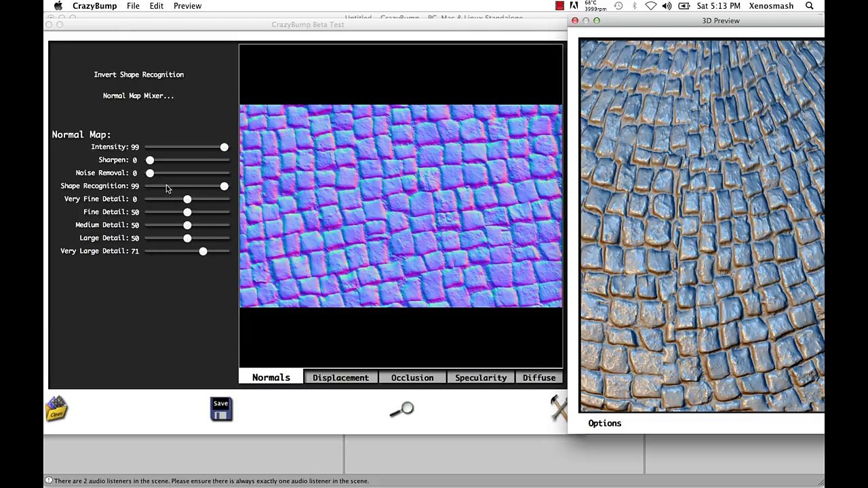This screenshot has width=868, height=488.
Task: Click the Very Large Detail slider handle
Action: point(203,251)
